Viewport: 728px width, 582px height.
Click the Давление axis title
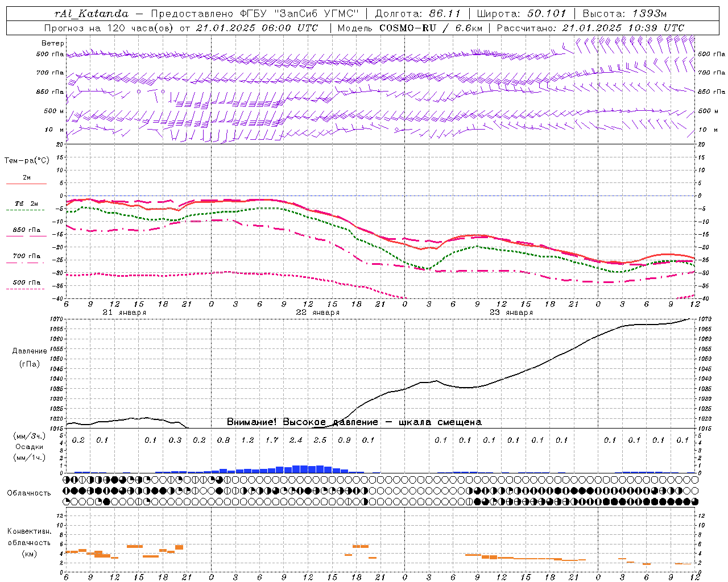pos(30,351)
